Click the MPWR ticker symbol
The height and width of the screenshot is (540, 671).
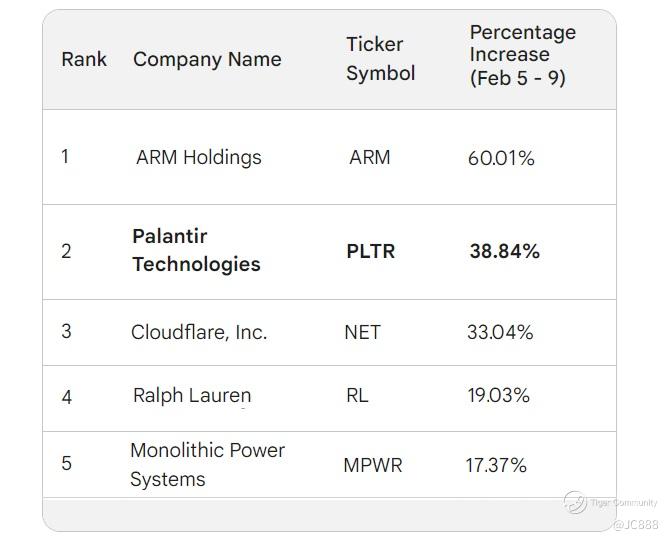pos(372,465)
